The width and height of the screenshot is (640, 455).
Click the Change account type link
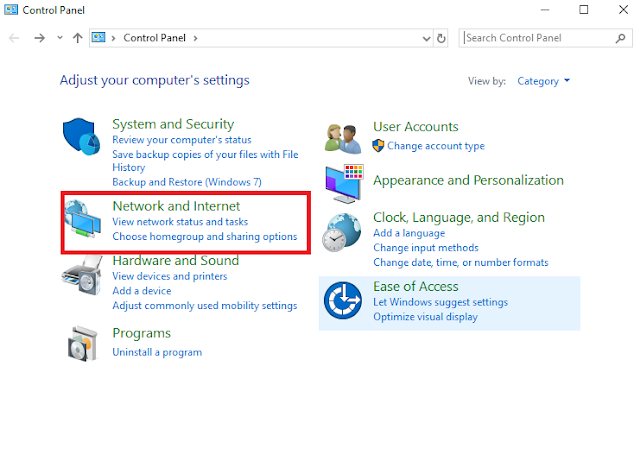[436, 146]
